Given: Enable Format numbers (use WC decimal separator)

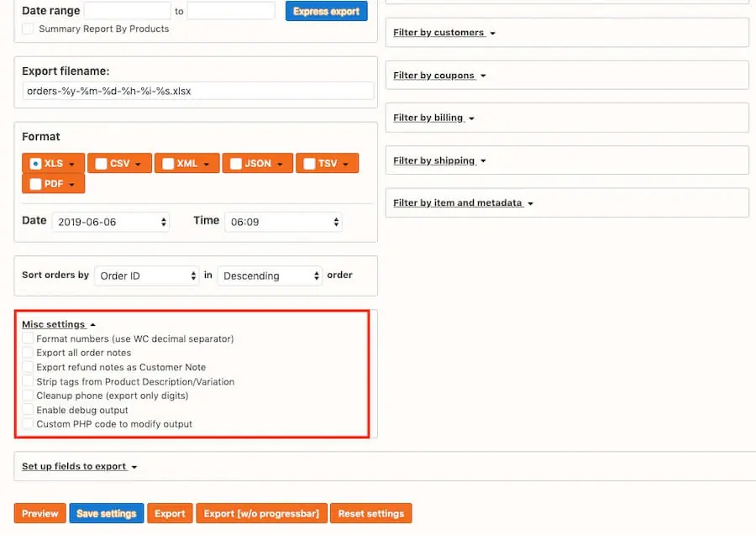Looking at the screenshot, I should tap(28, 338).
